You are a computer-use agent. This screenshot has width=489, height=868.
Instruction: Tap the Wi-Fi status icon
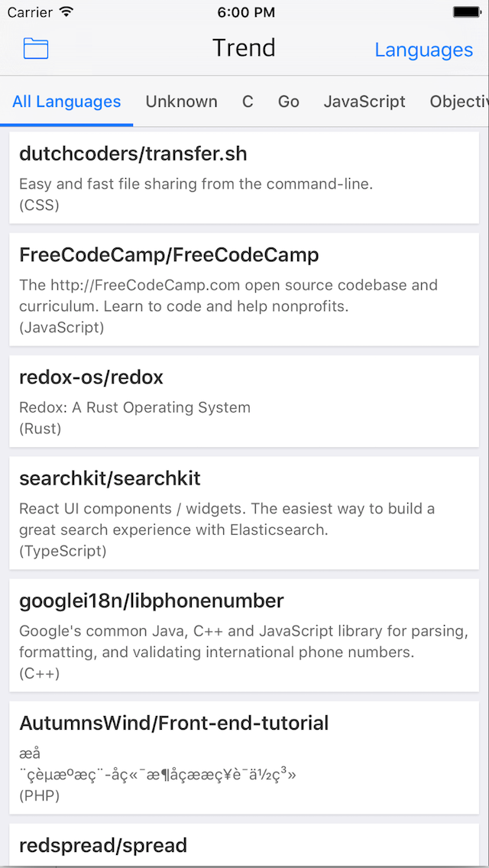(66, 11)
